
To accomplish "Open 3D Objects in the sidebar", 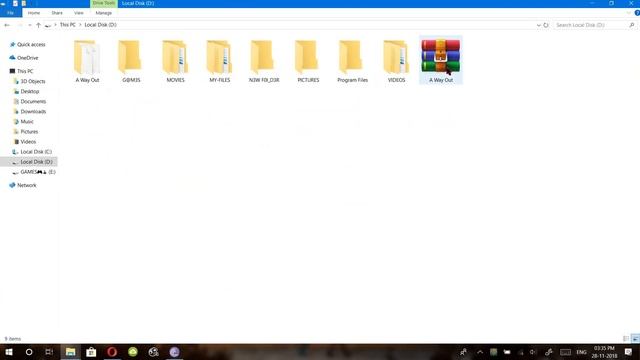I will (29, 81).
